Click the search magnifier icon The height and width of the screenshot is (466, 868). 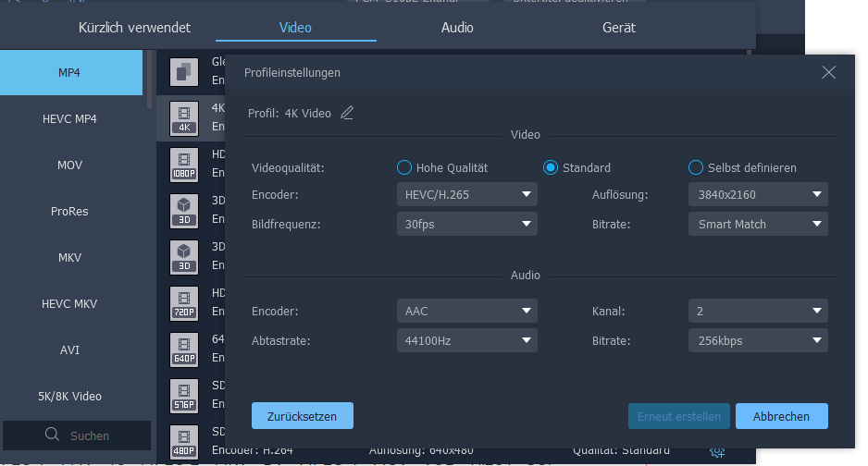pos(52,435)
